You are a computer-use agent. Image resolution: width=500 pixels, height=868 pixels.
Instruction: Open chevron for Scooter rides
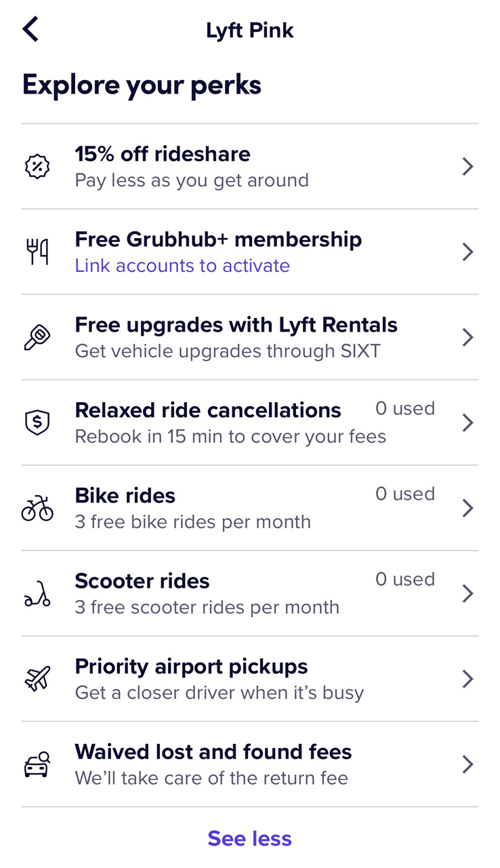click(x=467, y=594)
